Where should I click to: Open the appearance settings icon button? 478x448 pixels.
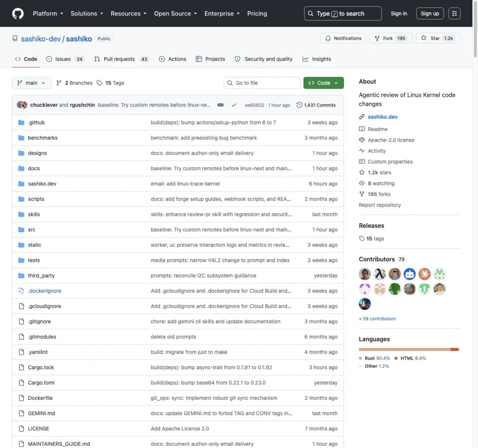(x=454, y=13)
